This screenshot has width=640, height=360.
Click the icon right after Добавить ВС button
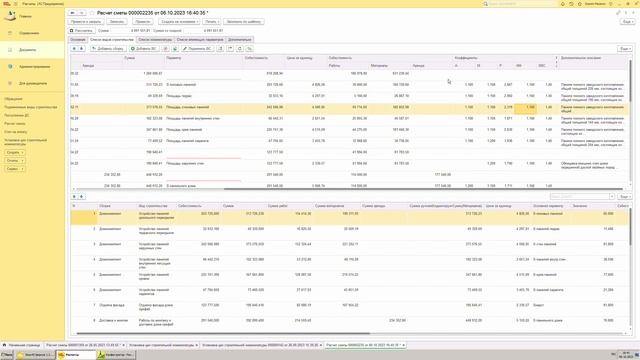pos(165,49)
